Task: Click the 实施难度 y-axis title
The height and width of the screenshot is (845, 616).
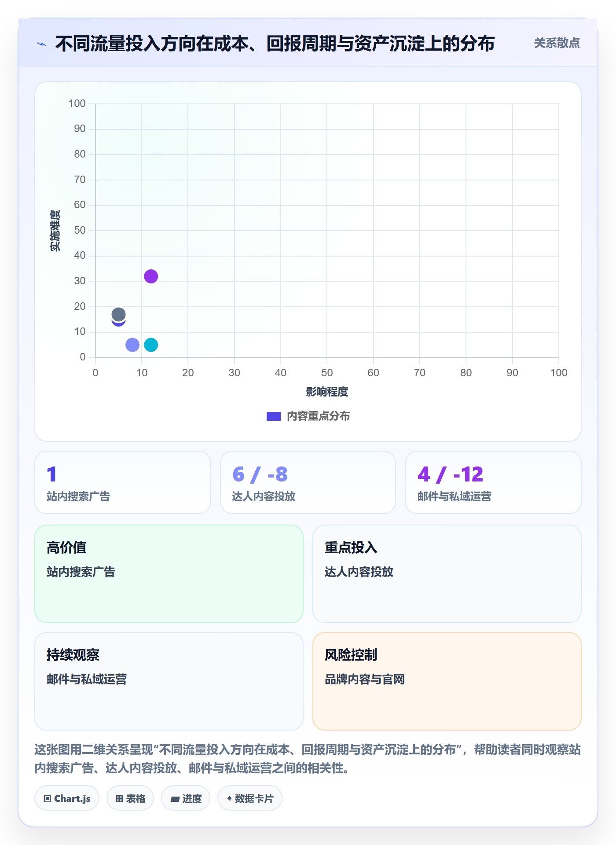Action: (x=55, y=231)
